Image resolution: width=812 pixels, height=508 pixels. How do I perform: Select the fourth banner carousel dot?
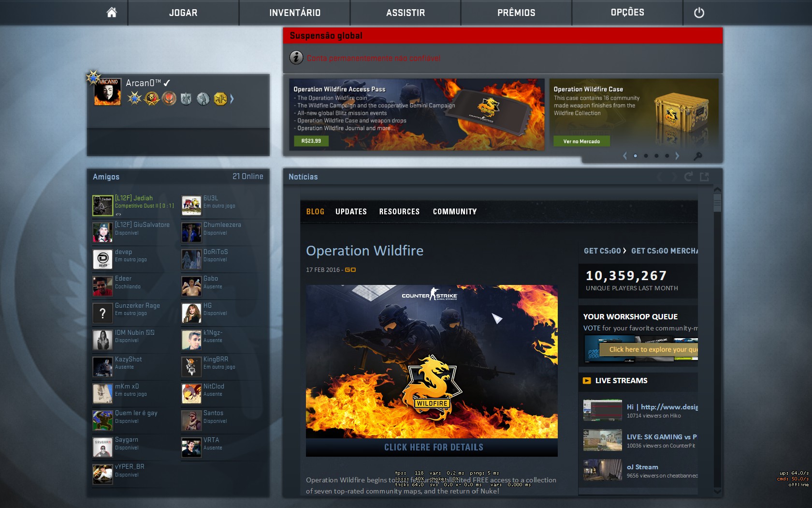667,156
